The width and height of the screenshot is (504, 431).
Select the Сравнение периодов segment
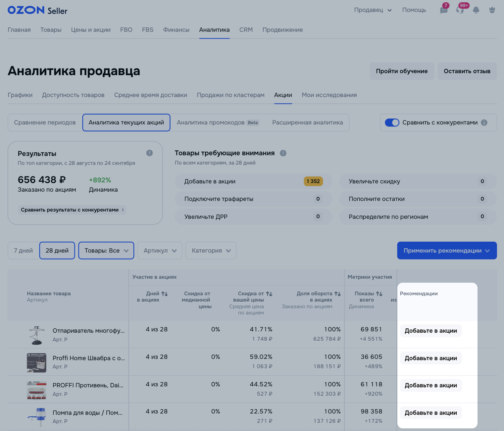45,122
